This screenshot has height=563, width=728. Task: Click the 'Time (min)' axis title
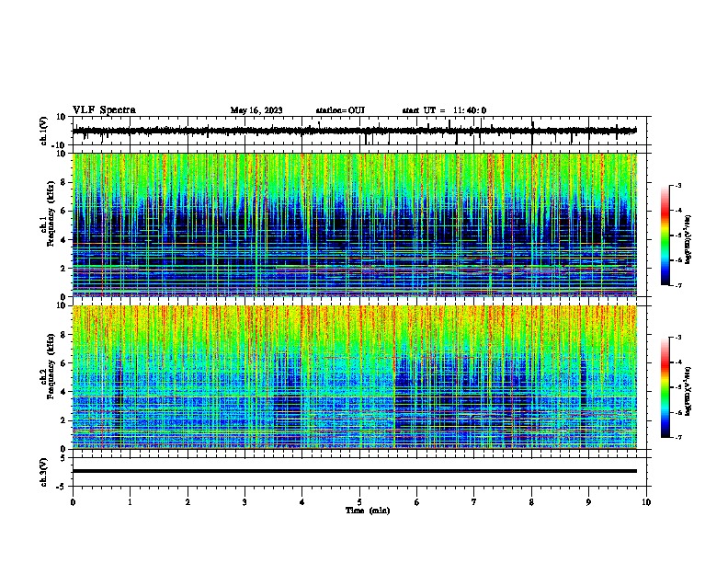[368, 511]
